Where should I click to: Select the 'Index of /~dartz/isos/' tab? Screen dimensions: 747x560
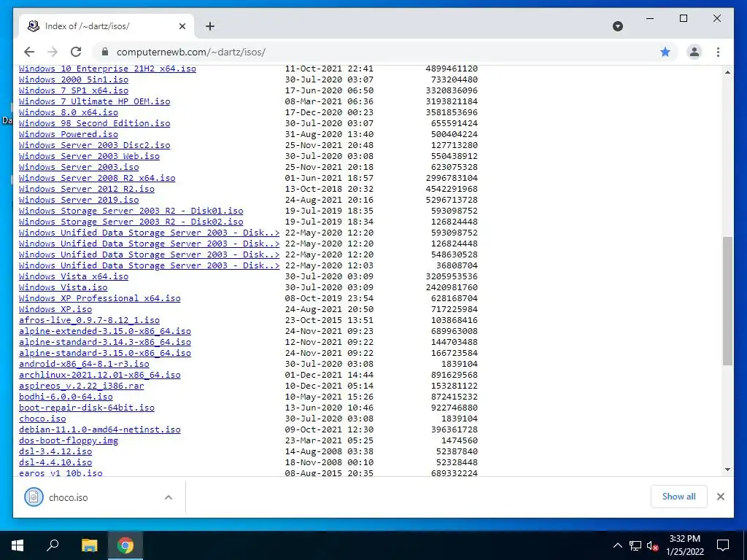[106, 26]
